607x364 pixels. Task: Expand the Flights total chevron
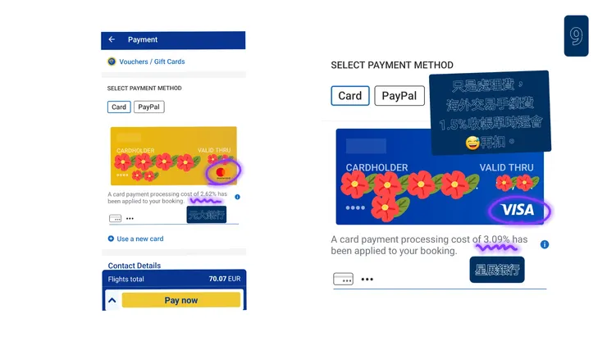[x=112, y=301]
